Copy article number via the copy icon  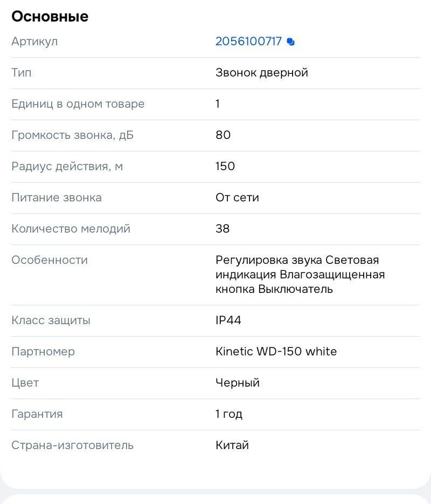coord(290,41)
